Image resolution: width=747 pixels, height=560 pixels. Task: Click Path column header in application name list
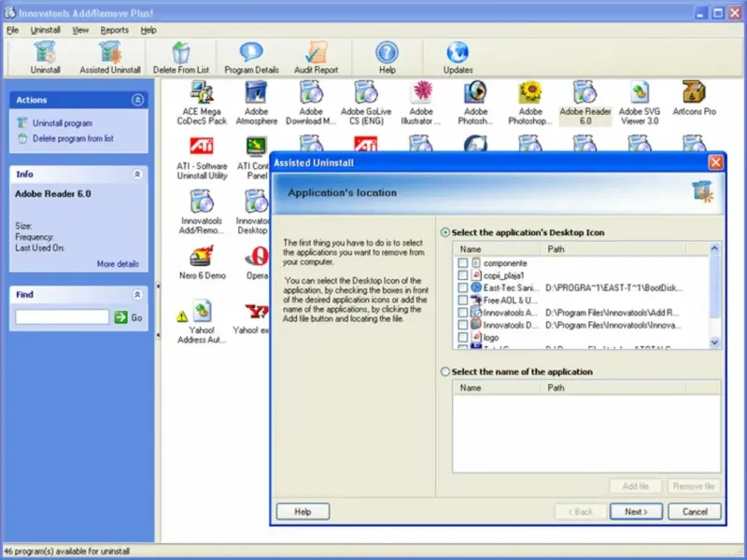pos(613,387)
